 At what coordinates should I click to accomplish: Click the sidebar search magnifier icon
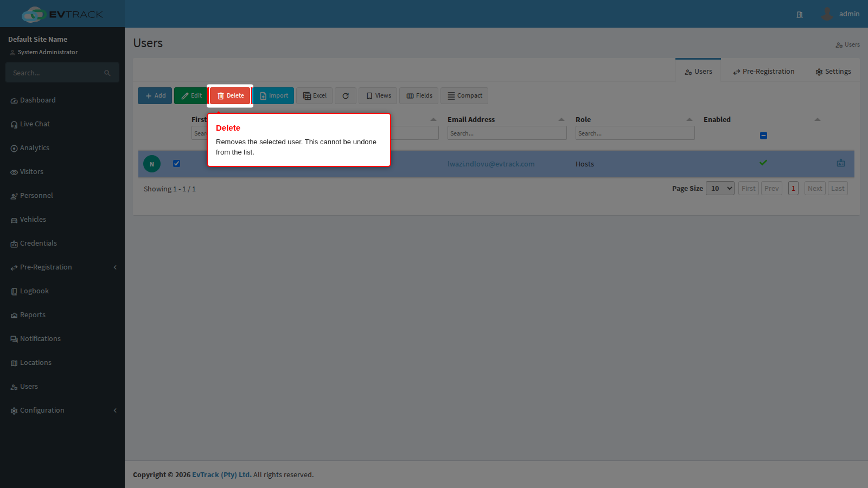107,73
